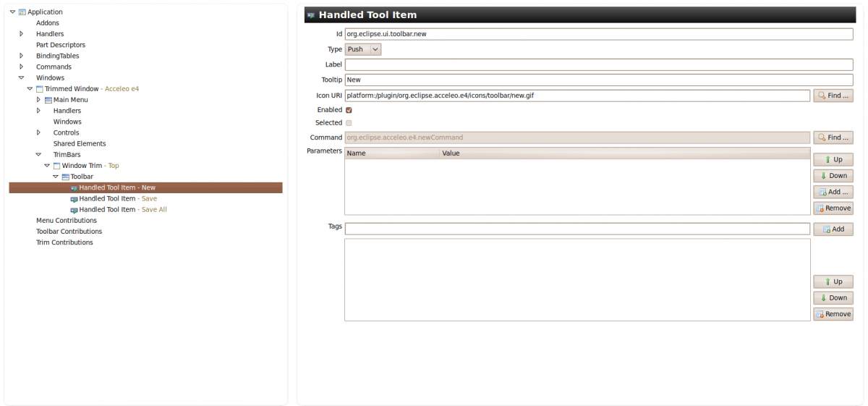
Task: Open the Type dropdown showing Push
Action: [x=362, y=49]
